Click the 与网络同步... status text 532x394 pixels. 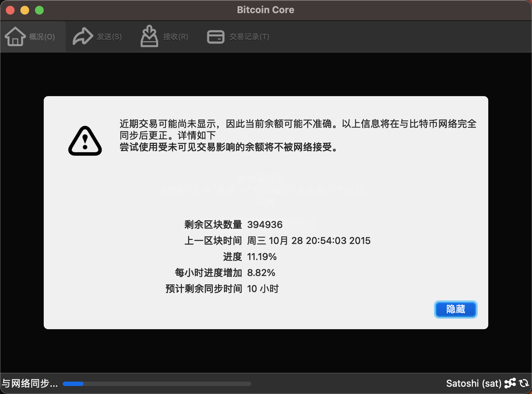click(30, 383)
